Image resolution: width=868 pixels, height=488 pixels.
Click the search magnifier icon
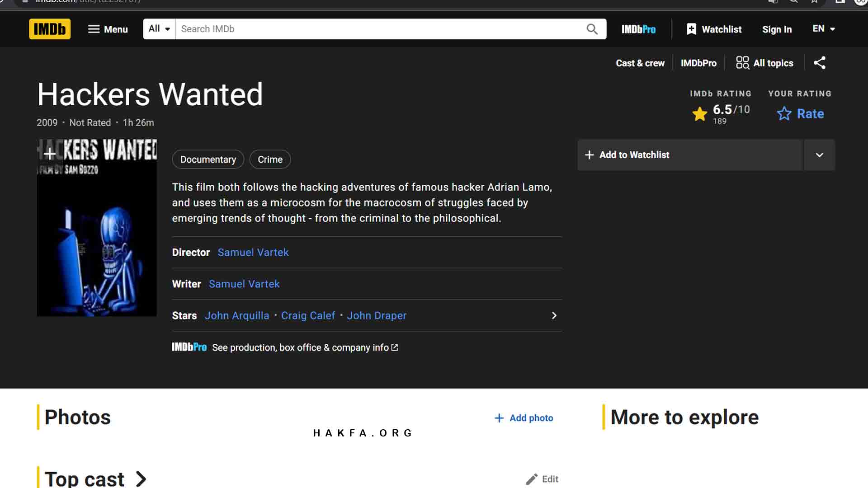tap(592, 29)
